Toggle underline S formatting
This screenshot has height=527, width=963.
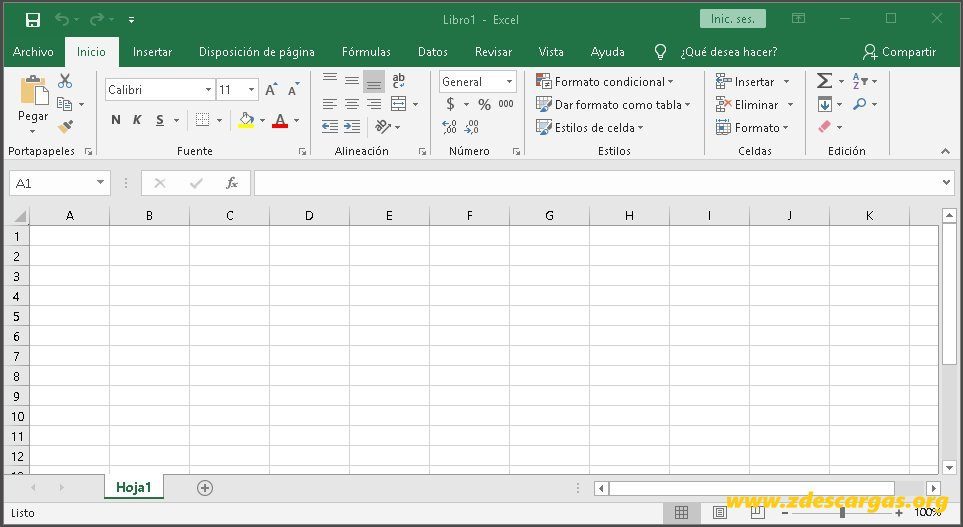click(160, 120)
